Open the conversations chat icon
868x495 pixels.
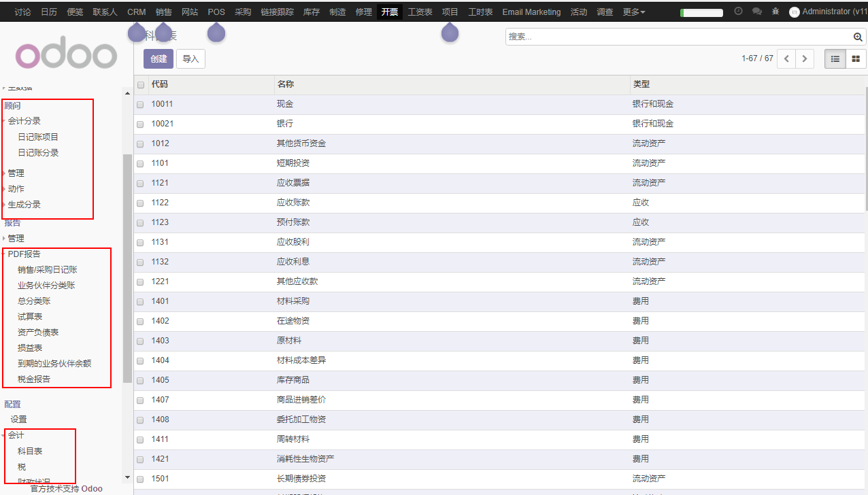(756, 12)
